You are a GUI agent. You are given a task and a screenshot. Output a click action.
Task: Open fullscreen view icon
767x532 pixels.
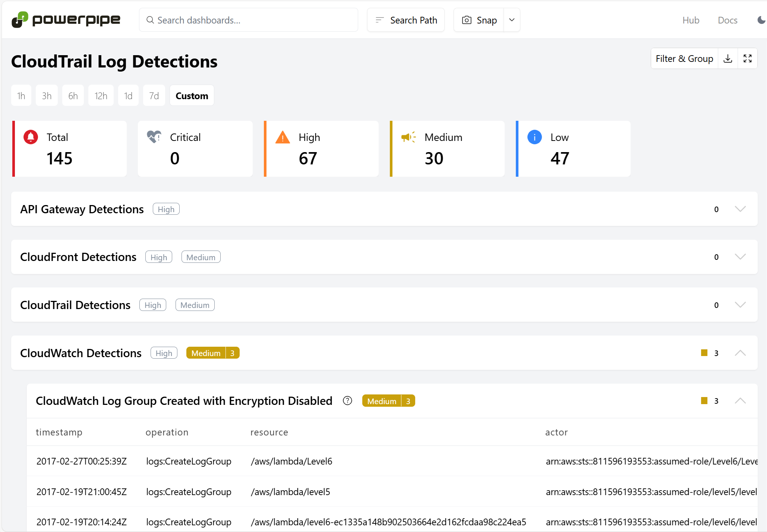click(x=748, y=59)
